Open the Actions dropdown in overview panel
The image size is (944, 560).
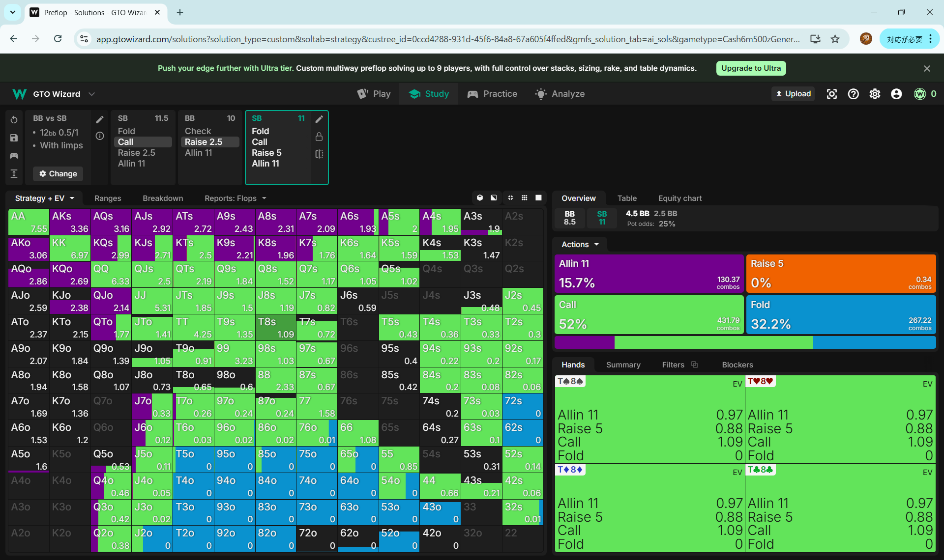[580, 245]
